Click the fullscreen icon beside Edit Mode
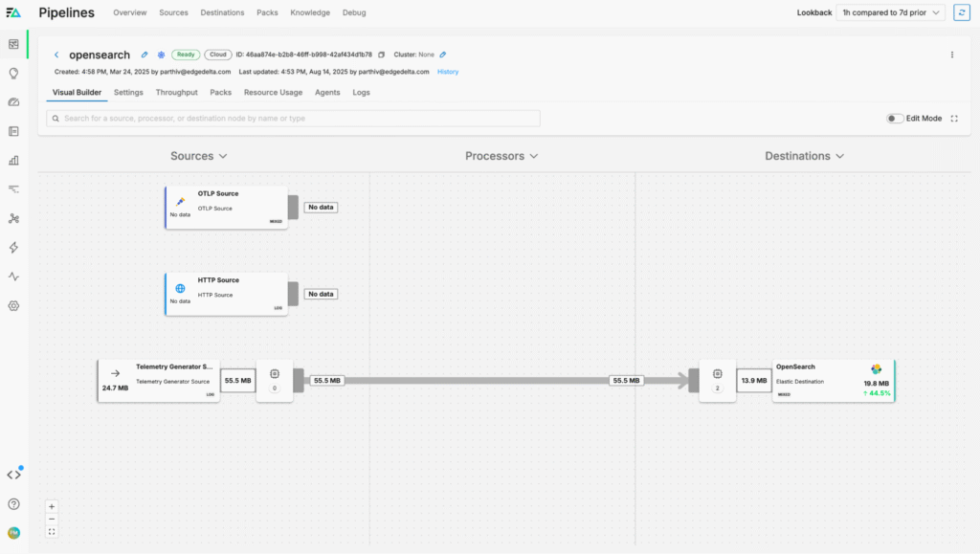 954,119
